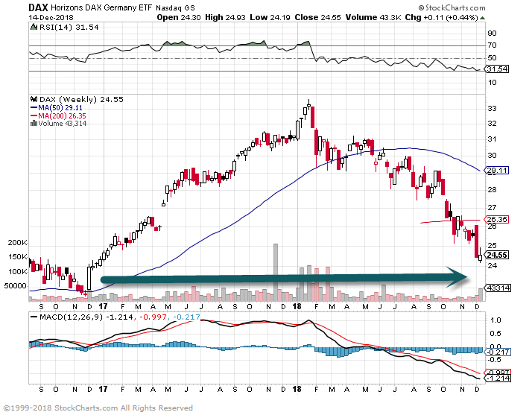Click the 24.55 last price tag on right axis
This screenshot has height=415, width=532.
(497, 255)
